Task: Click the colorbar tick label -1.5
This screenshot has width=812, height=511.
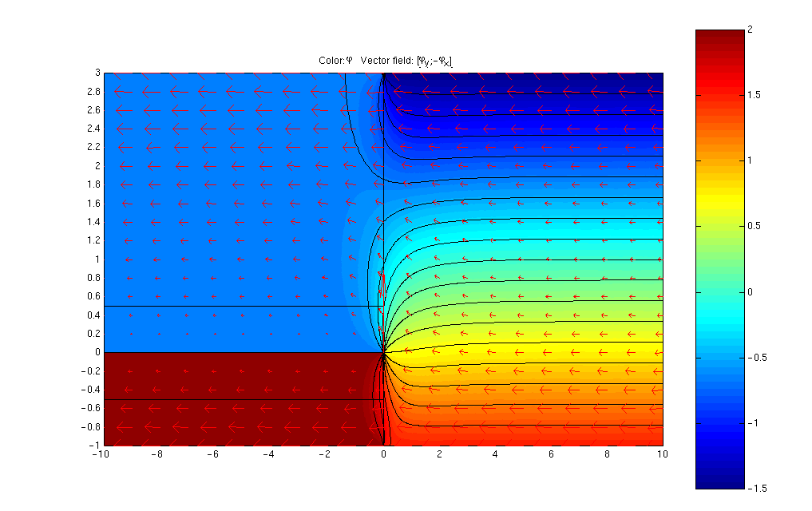Action: click(x=757, y=489)
